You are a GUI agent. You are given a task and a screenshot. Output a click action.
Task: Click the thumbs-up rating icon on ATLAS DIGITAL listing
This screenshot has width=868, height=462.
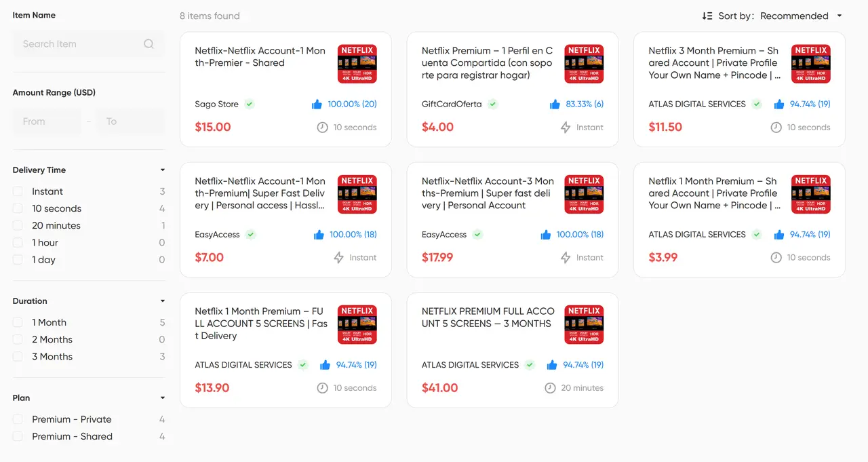pyautogui.click(x=778, y=104)
